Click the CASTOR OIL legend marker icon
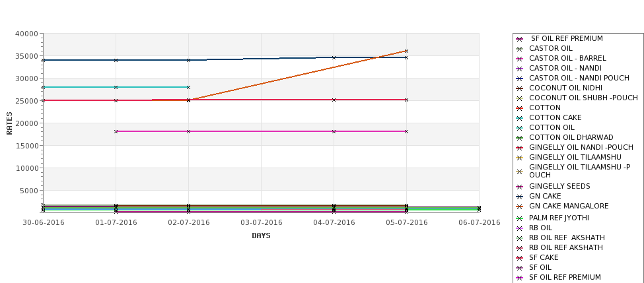The width and height of the screenshot is (644, 283). point(520,49)
